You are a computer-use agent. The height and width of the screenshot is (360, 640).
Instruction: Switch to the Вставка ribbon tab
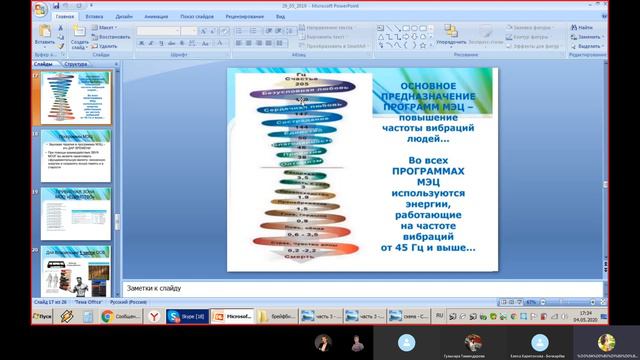[x=94, y=16]
